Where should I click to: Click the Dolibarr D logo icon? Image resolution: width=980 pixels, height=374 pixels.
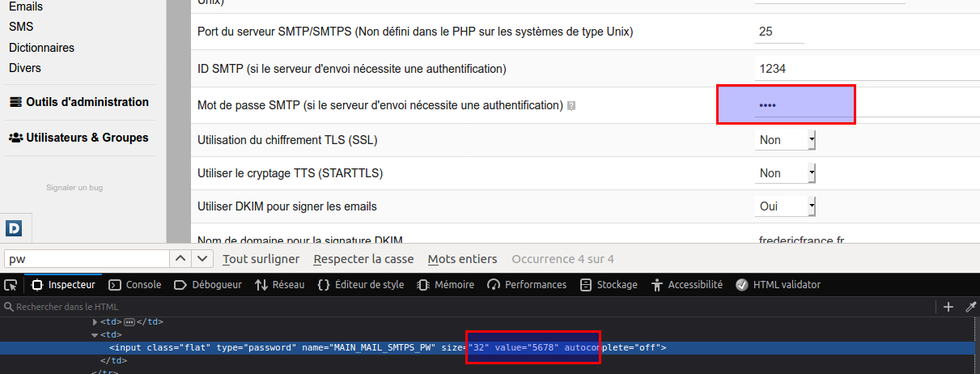coord(14,229)
